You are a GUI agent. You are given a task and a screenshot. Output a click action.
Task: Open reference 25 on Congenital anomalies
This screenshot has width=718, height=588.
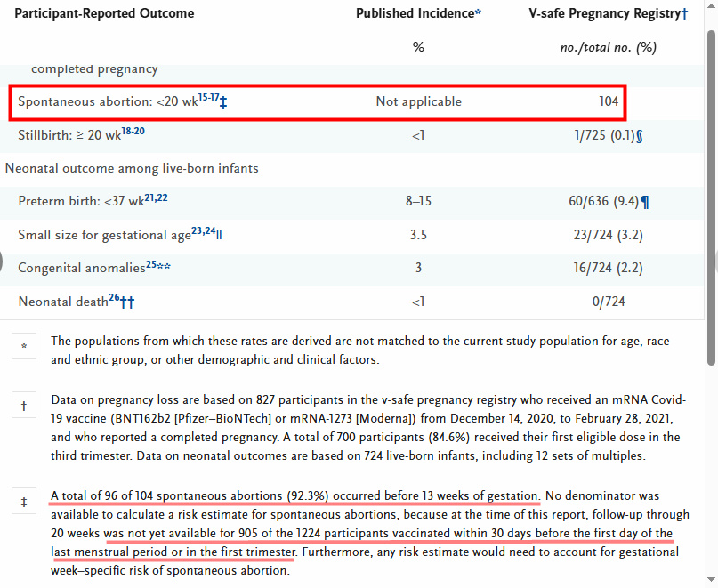point(151,263)
